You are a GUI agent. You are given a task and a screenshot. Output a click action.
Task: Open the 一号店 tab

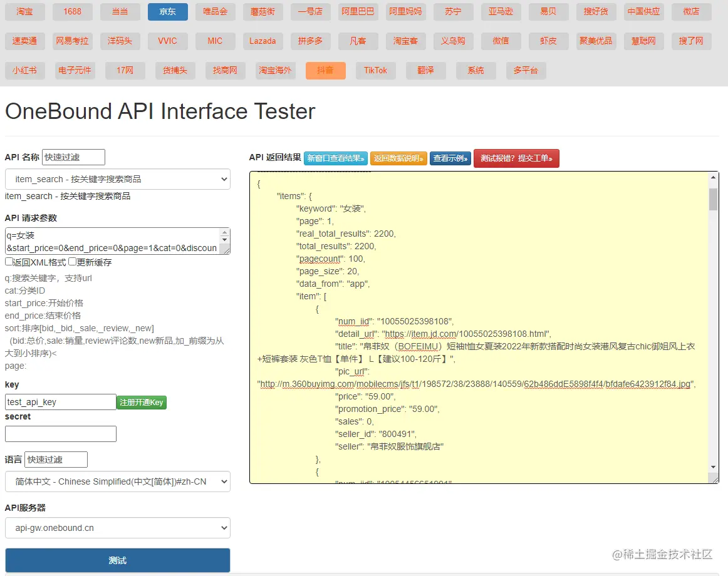310,12
